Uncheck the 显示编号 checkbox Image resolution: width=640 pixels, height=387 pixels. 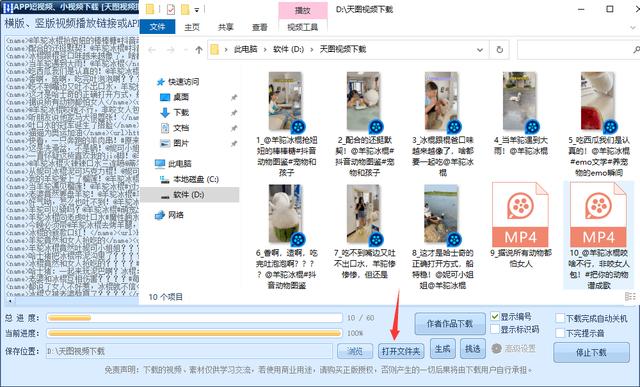495,316
